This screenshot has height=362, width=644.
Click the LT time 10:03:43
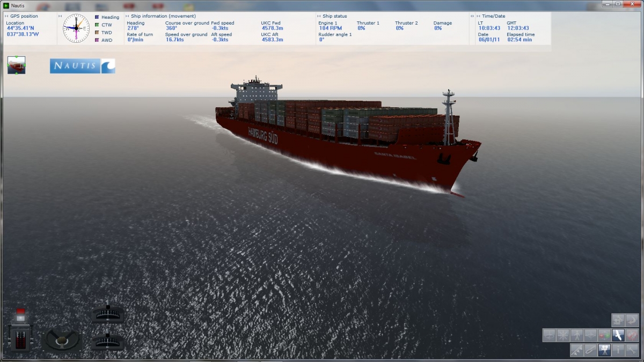[489, 28]
